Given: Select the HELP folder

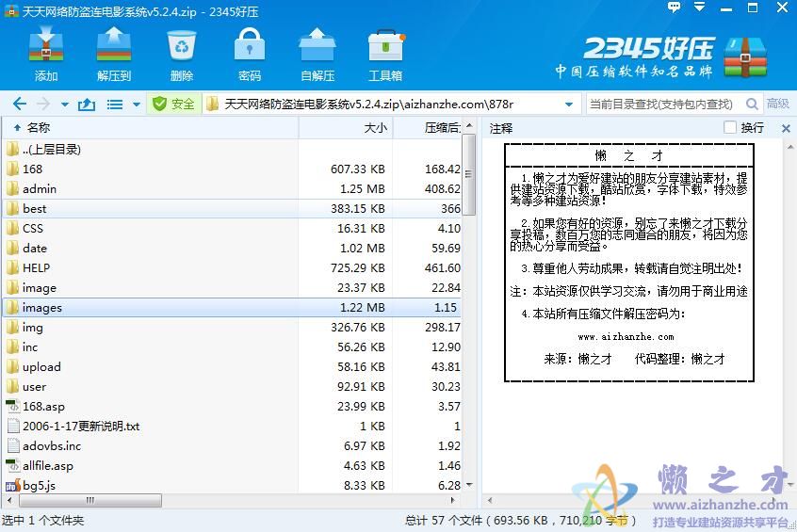Looking at the screenshot, I should tap(232, 267).
